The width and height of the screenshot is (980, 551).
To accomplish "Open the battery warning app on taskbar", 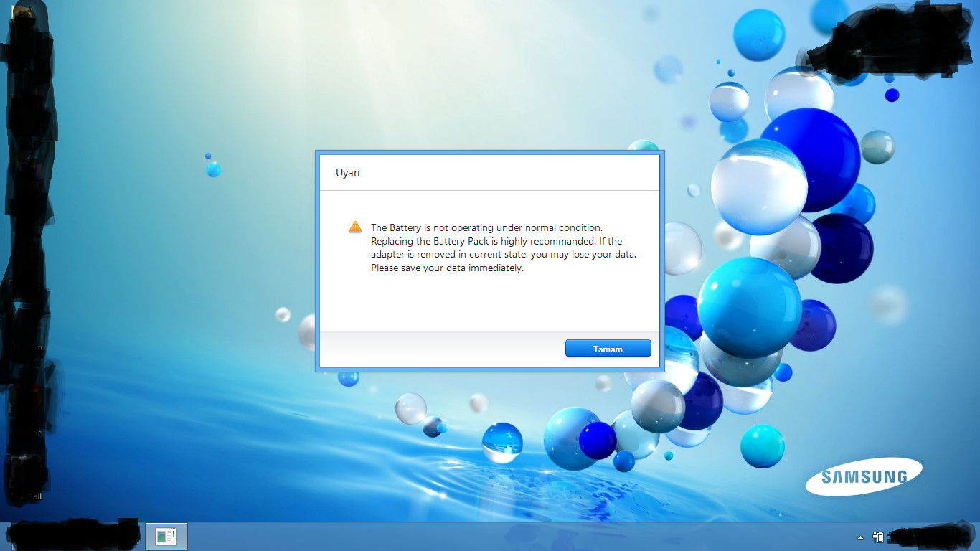I will click(166, 537).
